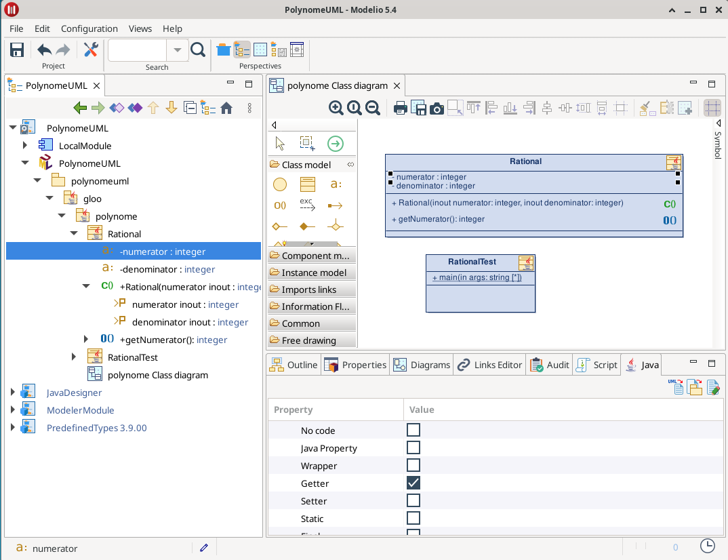Image resolution: width=728 pixels, height=560 pixels.
Task: Go back with the green left arrow
Action: tap(80, 108)
